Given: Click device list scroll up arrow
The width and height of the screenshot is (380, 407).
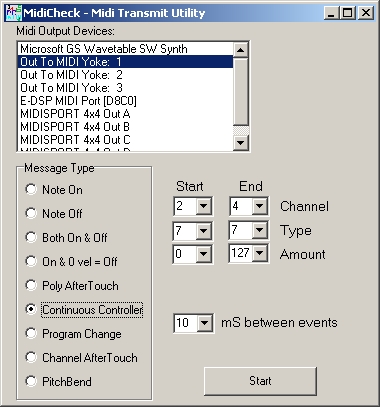Looking at the screenshot, I should tap(241, 50).
